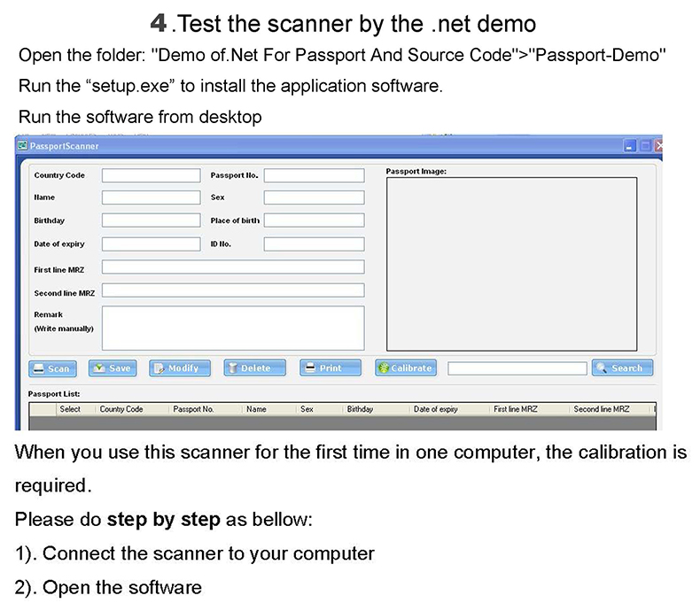Select the Date of expiry field
The width and height of the screenshot is (700, 611).
click(151, 244)
